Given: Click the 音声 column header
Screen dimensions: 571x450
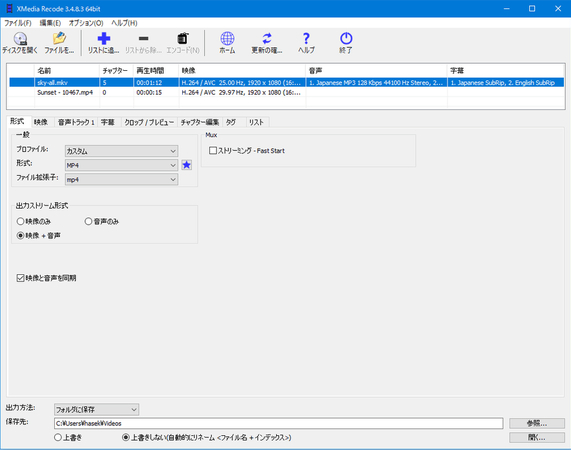Looking at the screenshot, I should point(376,71).
